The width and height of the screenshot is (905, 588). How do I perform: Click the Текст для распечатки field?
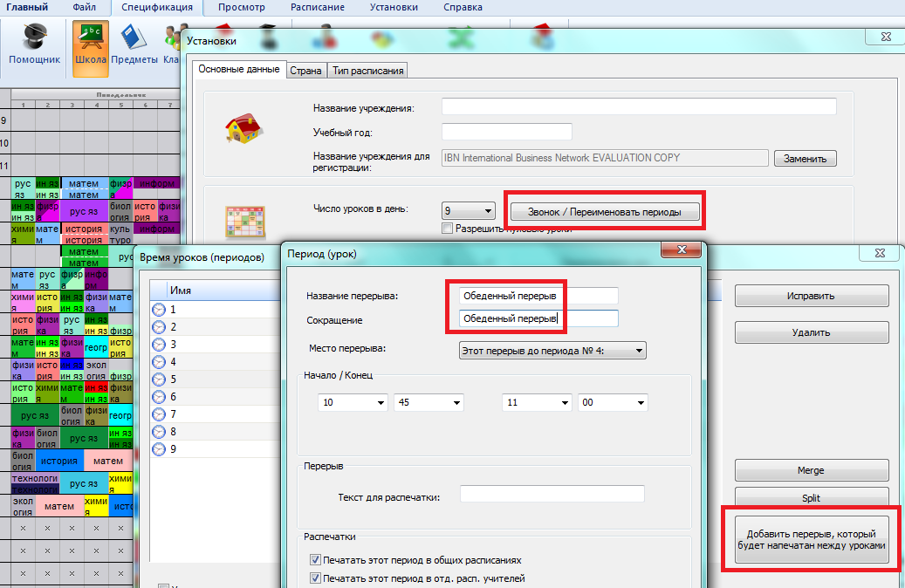[552, 495]
